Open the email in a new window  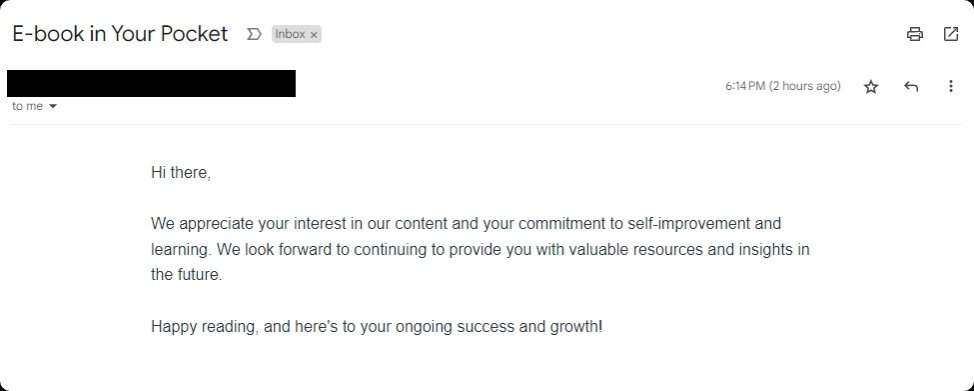point(950,34)
